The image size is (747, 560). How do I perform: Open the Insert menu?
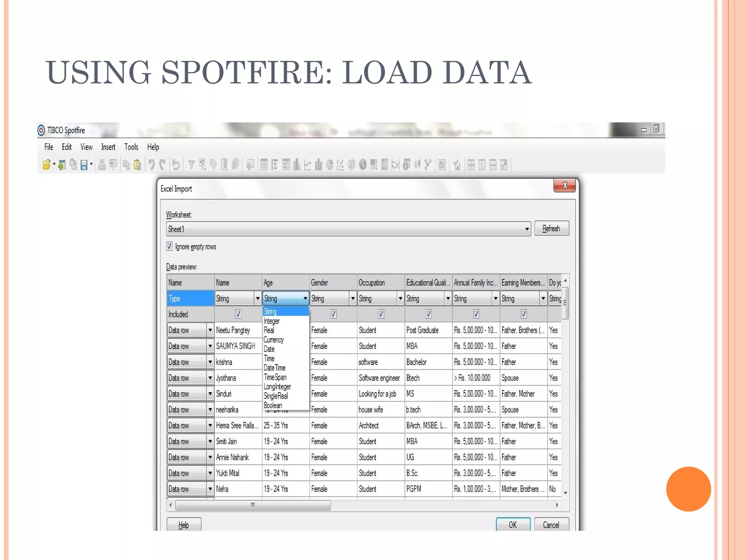coord(108,147)
